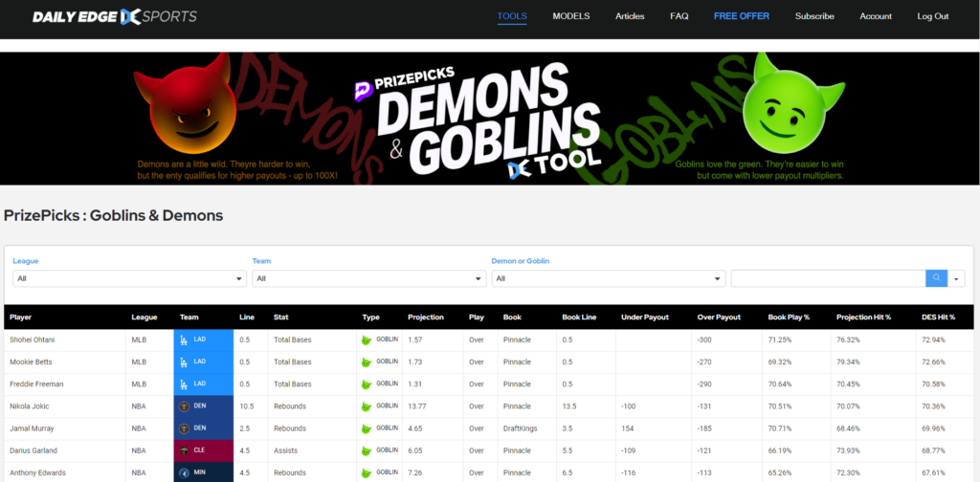The image size is (980, 482).
Task: Click the 72.94% DES Hit value
Action: pyautogui.click(x=933, y=340)
